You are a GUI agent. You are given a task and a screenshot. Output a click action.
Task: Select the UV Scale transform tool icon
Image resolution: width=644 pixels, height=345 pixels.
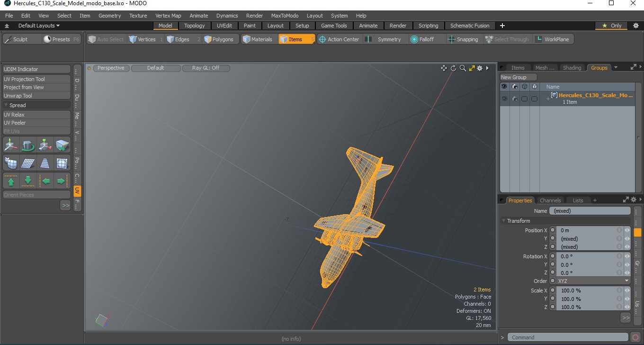click(x=45, y=145)
